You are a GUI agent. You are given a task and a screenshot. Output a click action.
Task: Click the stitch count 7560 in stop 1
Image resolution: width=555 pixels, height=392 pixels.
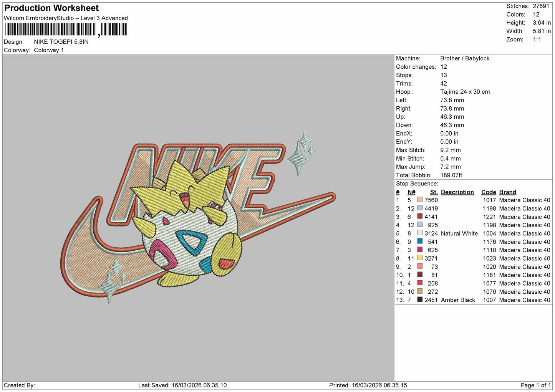click(431, 200)
